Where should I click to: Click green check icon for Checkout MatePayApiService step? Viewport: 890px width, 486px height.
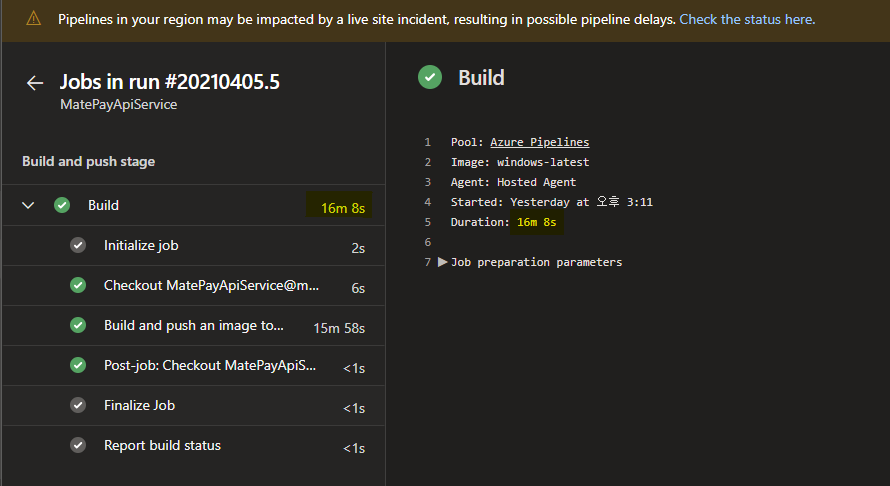pyautogui.click(x=78, y=285)
